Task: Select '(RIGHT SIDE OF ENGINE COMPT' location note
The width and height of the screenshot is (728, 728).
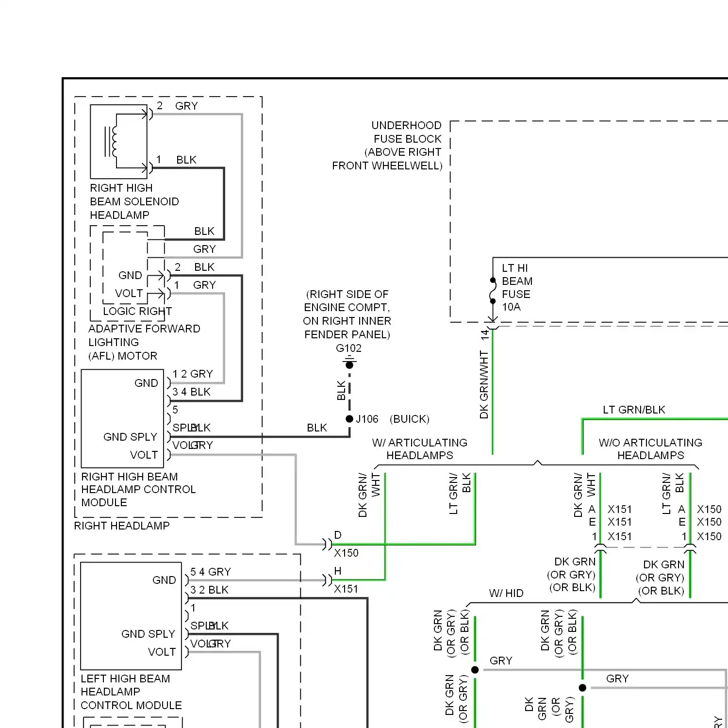Action: [347, 314]
